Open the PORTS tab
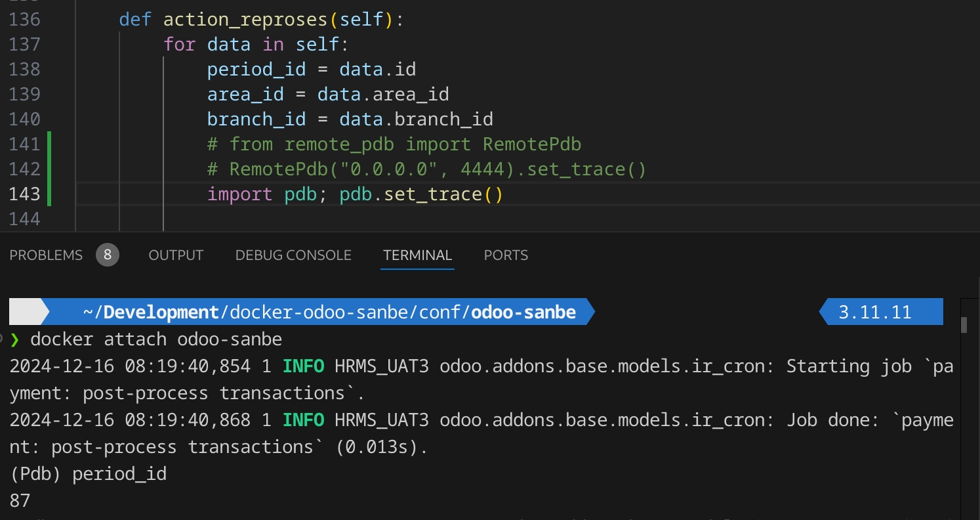The width and height of the screenshot is (980, 520). [x=506, y=255]
